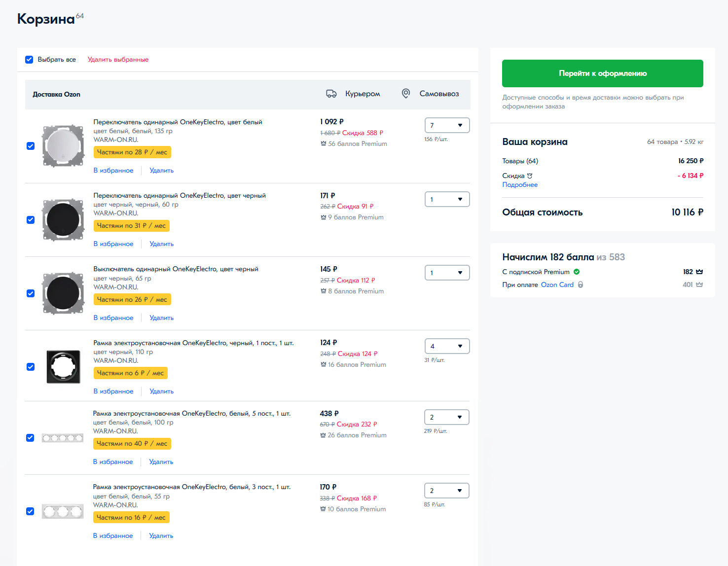Open quantity dropdown for the 5-post white frame

(x=446, y=417)
